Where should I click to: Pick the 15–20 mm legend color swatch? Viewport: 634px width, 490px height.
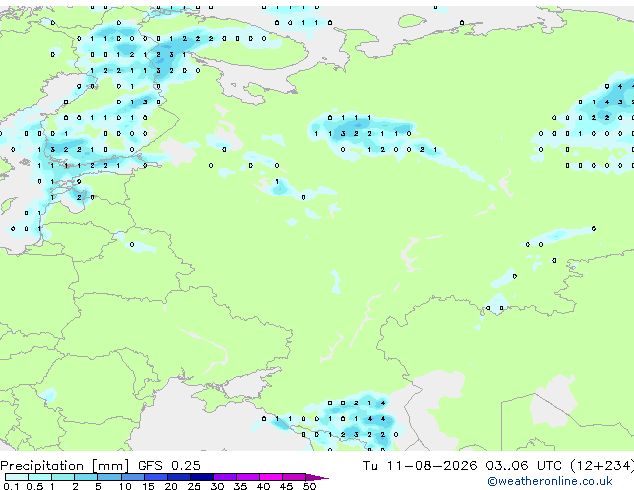(x=156, y=477)
